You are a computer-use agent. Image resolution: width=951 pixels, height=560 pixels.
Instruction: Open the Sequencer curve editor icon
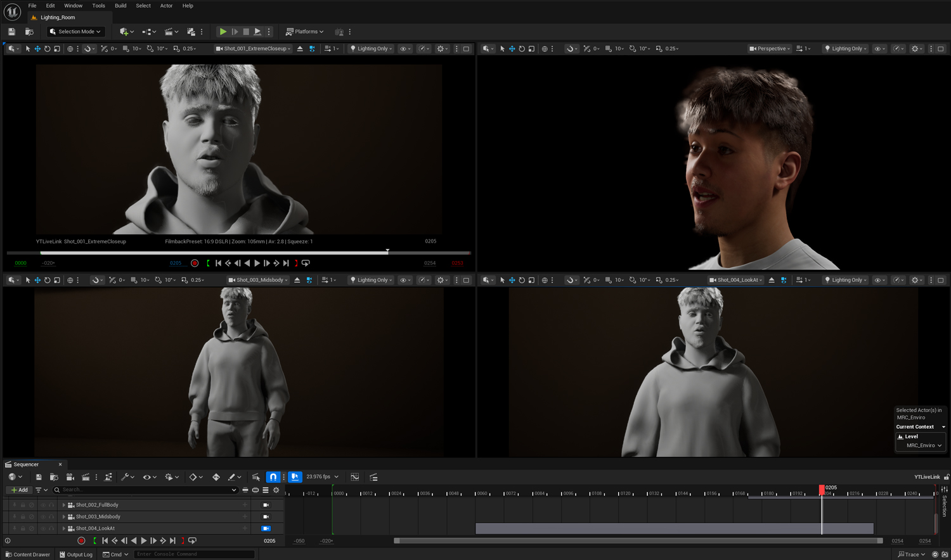(x=355, y=477)
